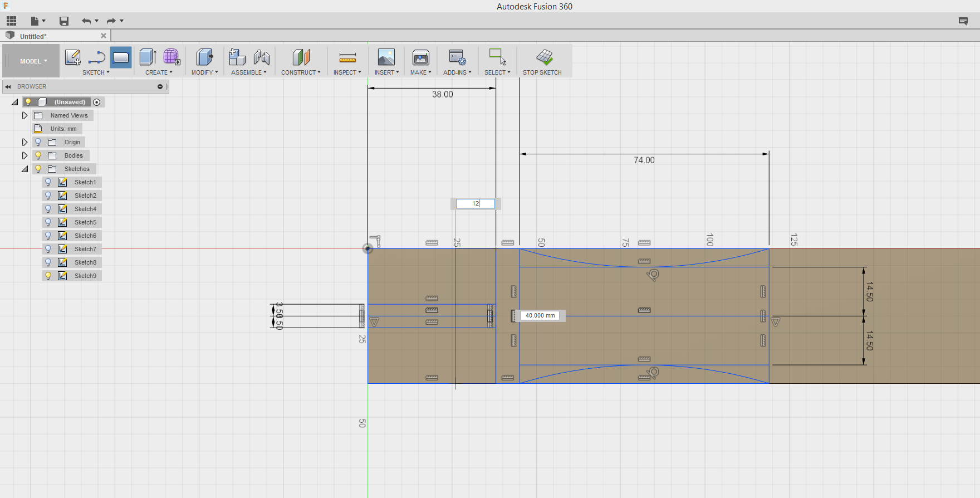
Task: Open the comments speech bubble icon
Action: click(x=963, y=21)
